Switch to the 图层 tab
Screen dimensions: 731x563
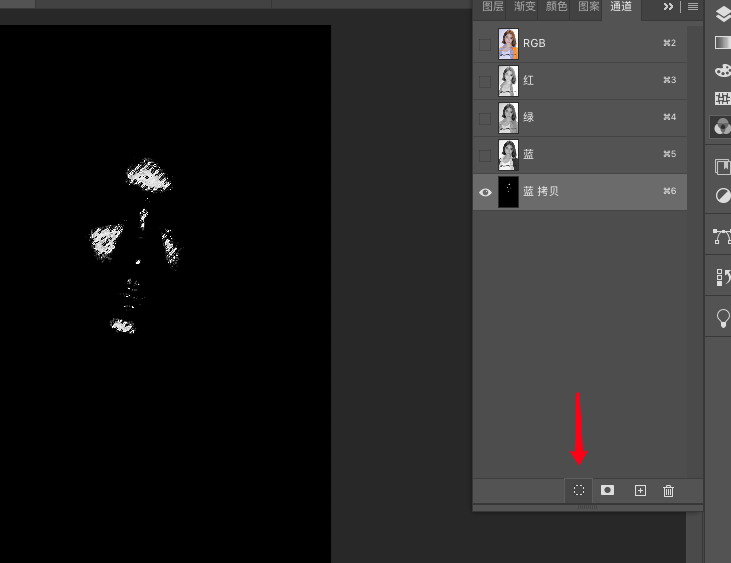493,7
